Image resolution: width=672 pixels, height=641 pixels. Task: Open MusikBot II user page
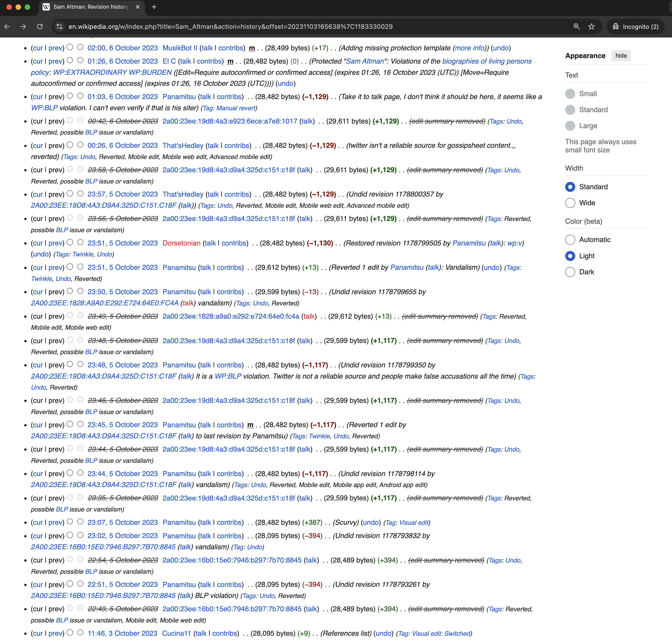point(180,48)
